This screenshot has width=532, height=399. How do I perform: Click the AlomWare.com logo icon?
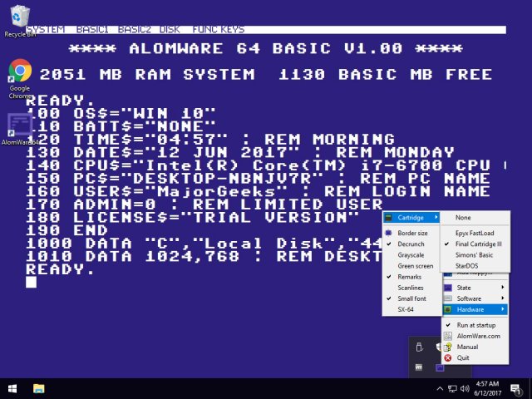(x=448, y=336)
